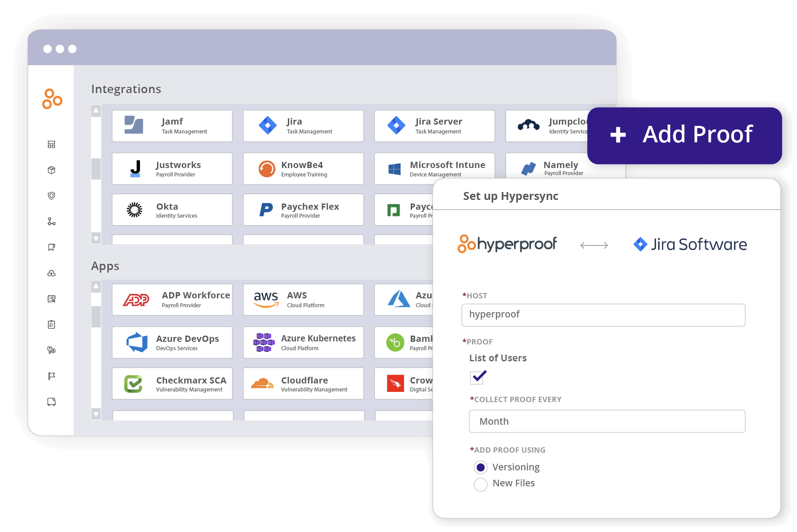Open the Azure Kubernetes Cloud Platform card
This screenshot has height=532, width=797.
303,342
